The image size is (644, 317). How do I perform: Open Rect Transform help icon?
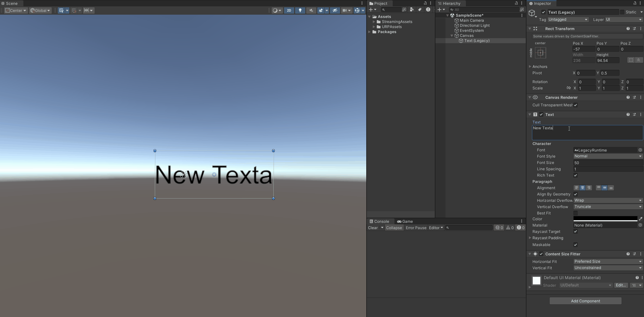(x=628, y=29)
